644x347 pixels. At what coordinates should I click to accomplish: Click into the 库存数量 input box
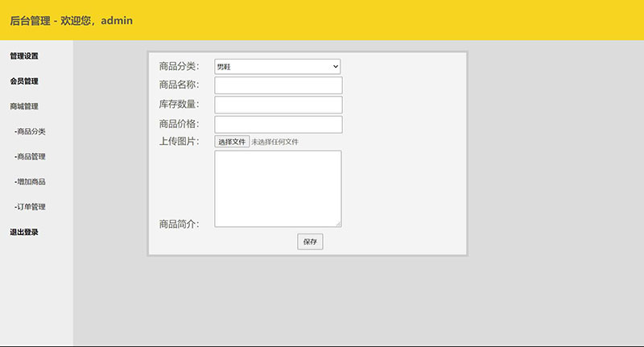coord(278,105)
